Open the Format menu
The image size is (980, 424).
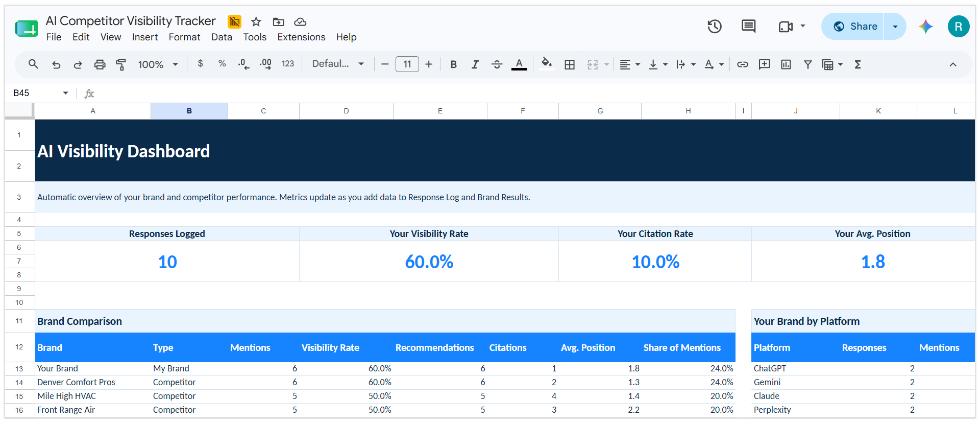[184, 37]
